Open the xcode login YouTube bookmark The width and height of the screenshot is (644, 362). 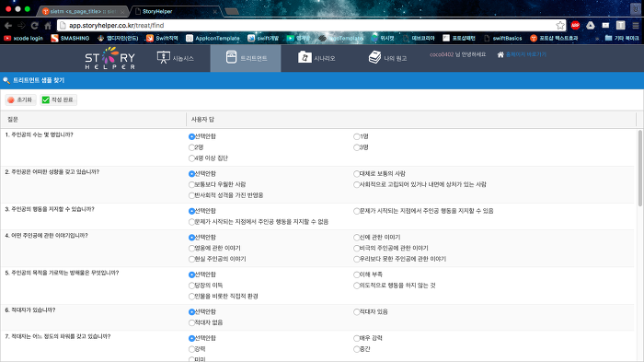click(23, 39)
